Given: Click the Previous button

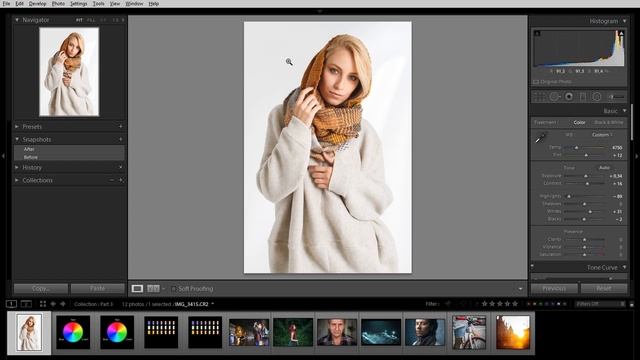Looking at the screenshot, I should 554,289.
